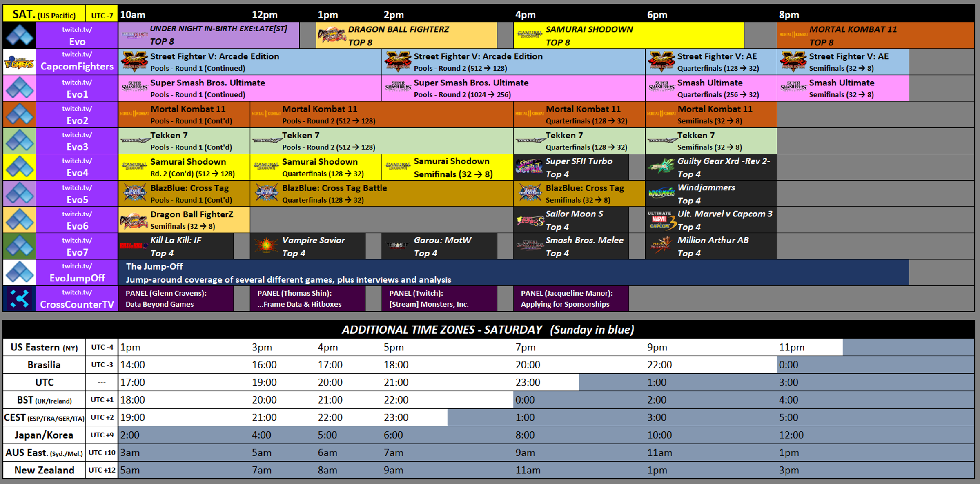
Task: Click the Evo1 channel diamond logo
Action: pos(19,88)
